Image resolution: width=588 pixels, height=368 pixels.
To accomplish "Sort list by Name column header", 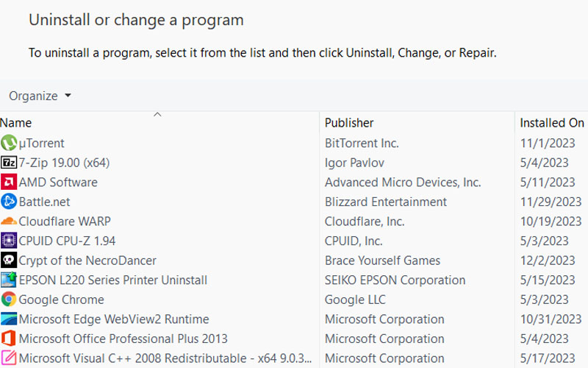I will coord(16,123).
